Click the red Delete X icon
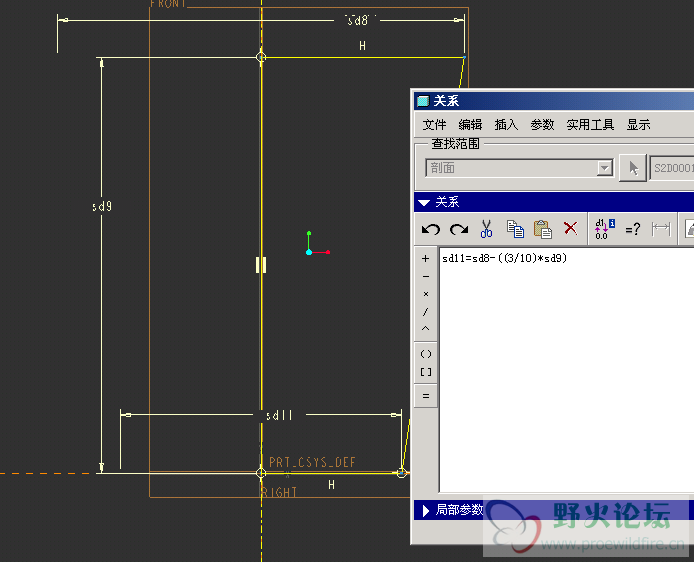The width and height of the screenshot is (694, 562). click(571, 228)
